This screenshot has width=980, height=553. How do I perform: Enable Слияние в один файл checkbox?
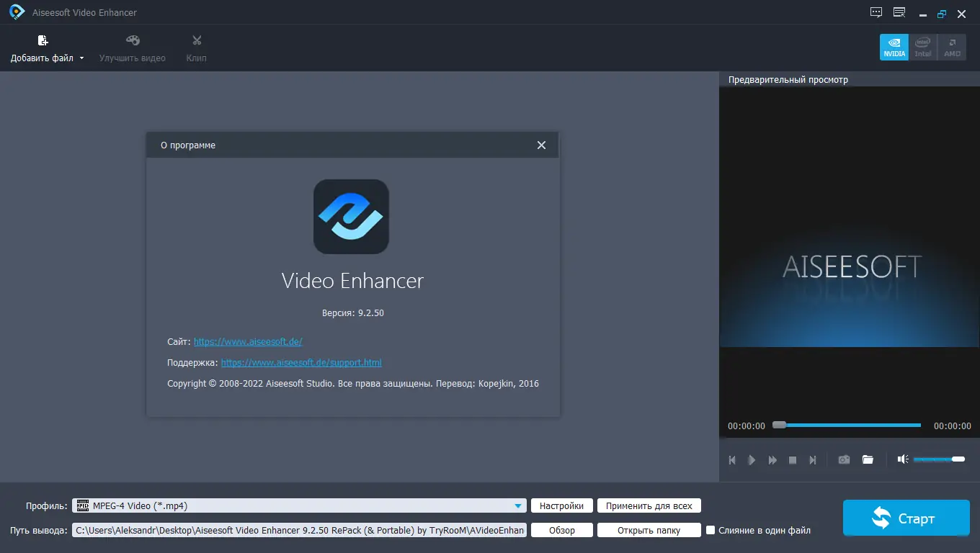[x=710, y=530]
